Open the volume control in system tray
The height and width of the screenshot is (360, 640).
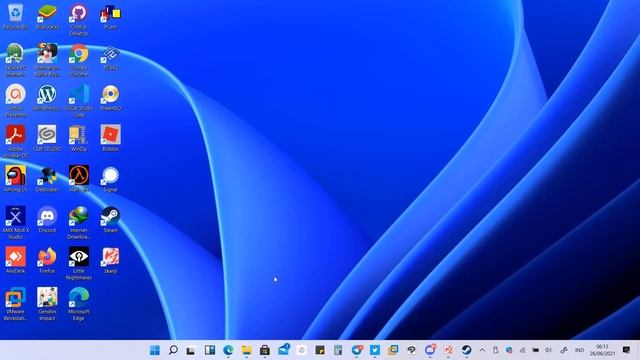tap(549, 350)
